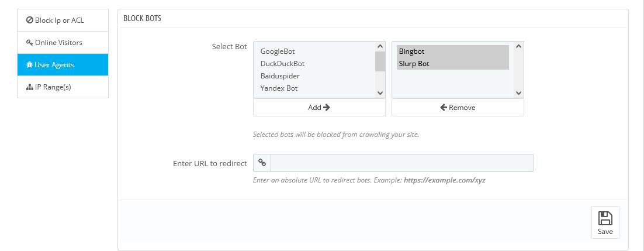
Task: Select DuckDuckBot in the bot list
Action: pyautogui.click(x=282, y=64)
